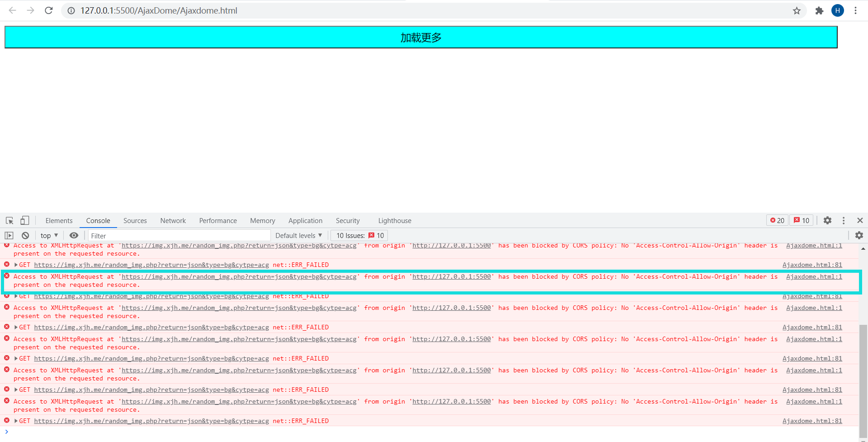The height and width of the screenshot is (442, 868).
Task: Open the profile avatar H
Action: pos(838,10)
